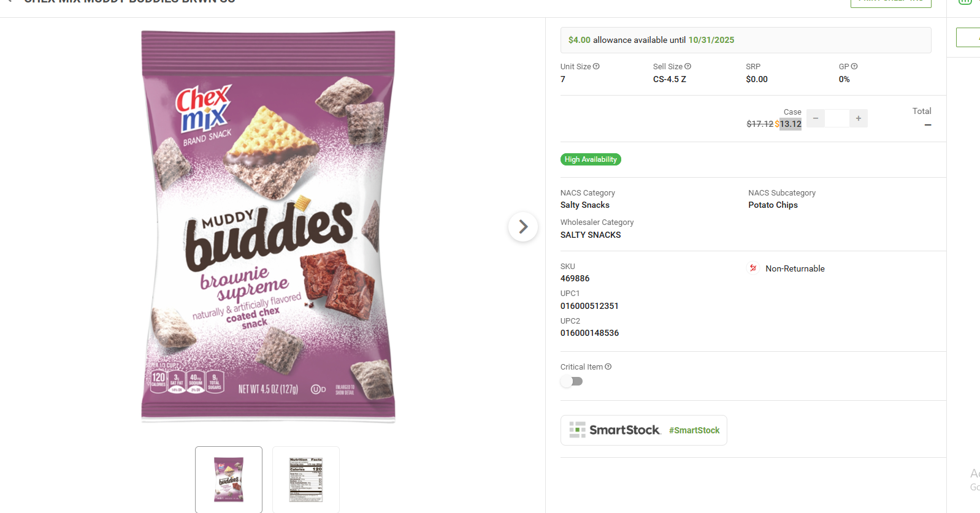Show next product image with arrow
This screenshot has height=513, width=980.
coord(523,227)
